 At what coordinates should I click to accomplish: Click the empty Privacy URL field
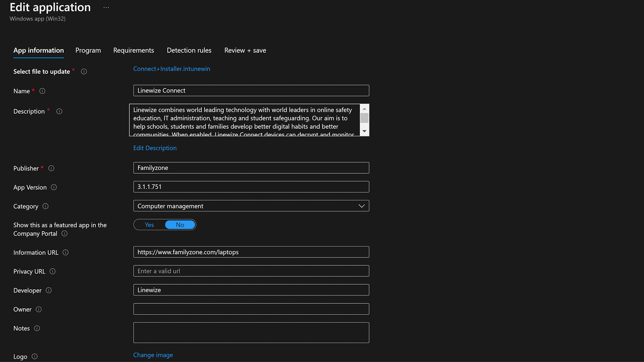(x=251, y=271)
